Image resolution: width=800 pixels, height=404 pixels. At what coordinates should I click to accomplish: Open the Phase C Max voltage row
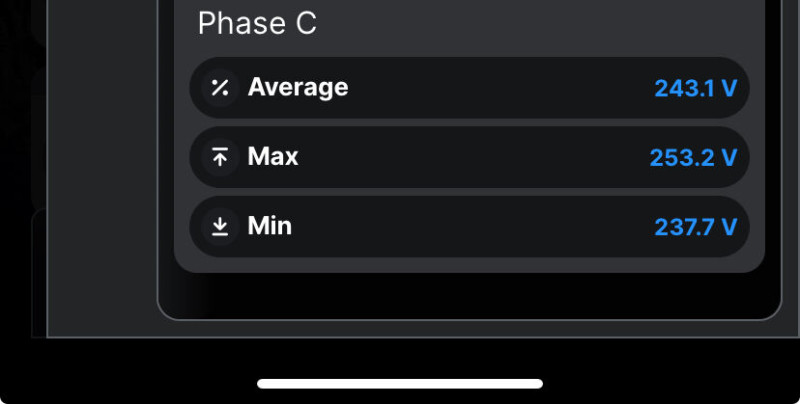[469, 157]
